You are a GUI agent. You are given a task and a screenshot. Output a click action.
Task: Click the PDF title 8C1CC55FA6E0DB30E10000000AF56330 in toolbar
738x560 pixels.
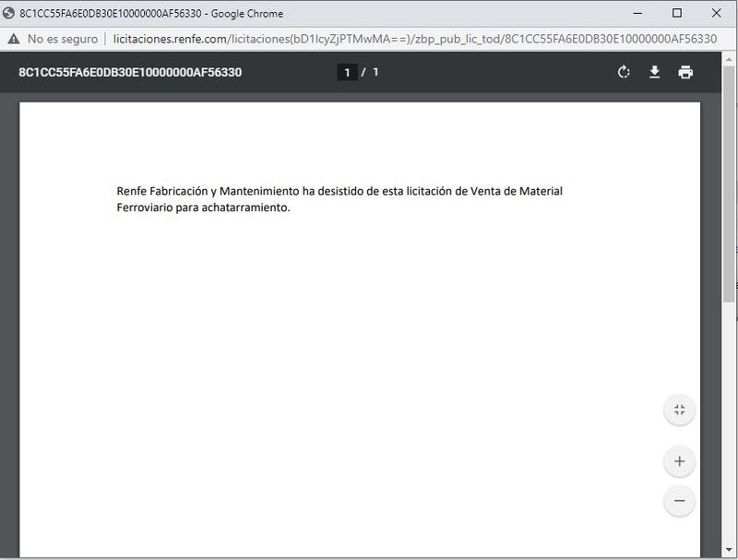(x=130, y=73)
